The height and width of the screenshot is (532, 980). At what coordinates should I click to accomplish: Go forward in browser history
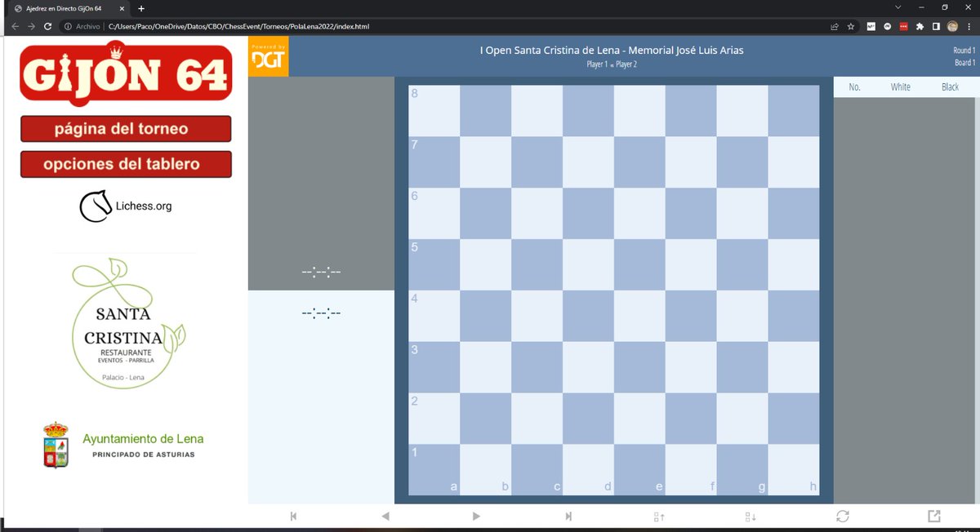tap(31, 26)
